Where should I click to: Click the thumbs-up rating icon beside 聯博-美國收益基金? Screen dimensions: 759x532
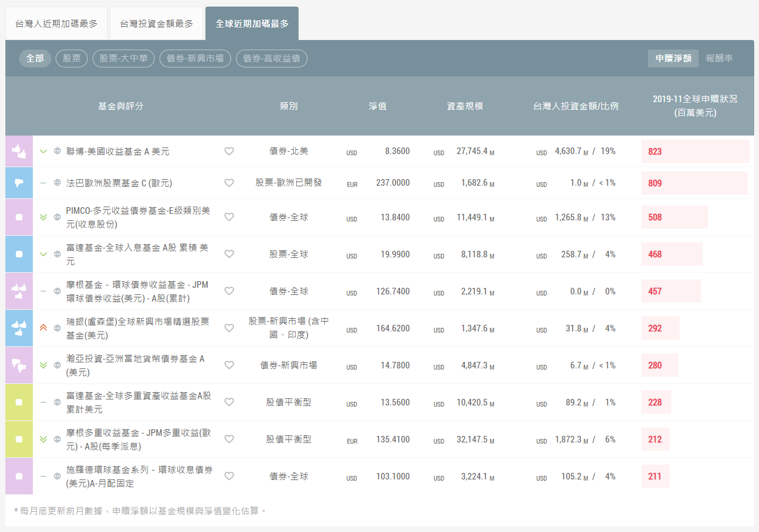click(18, 151)
